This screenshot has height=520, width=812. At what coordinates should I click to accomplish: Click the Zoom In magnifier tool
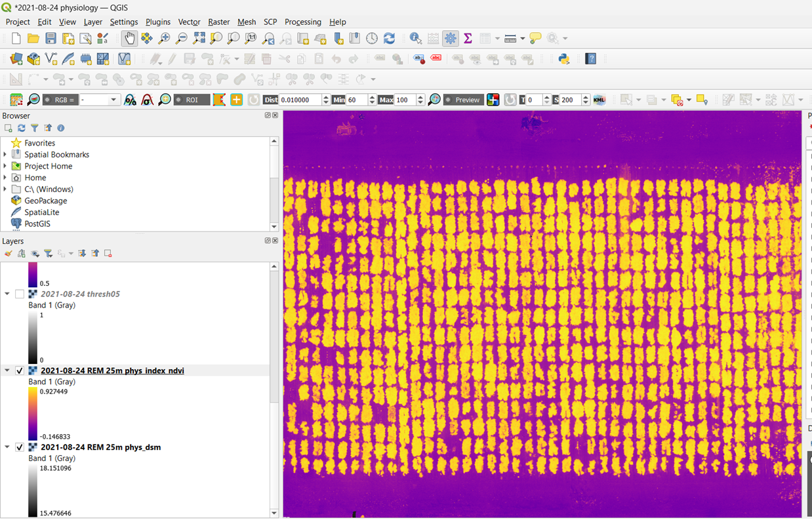pos(164,39)
